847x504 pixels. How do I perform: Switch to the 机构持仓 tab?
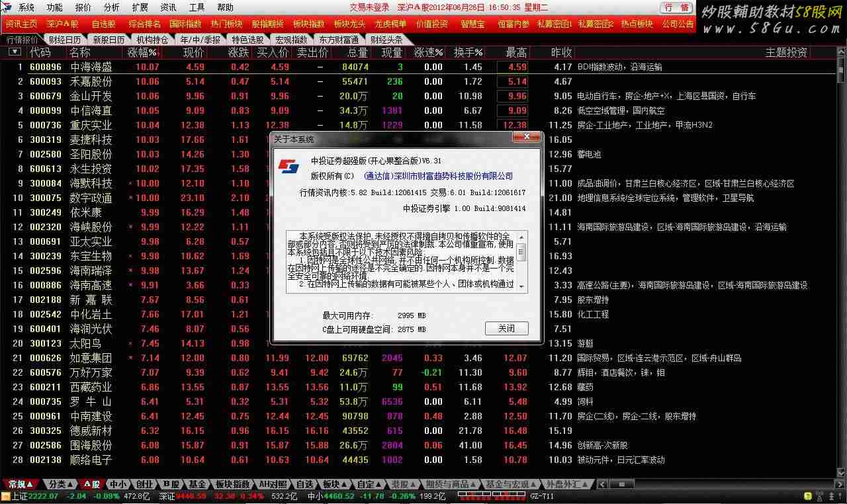click(152, 40)
